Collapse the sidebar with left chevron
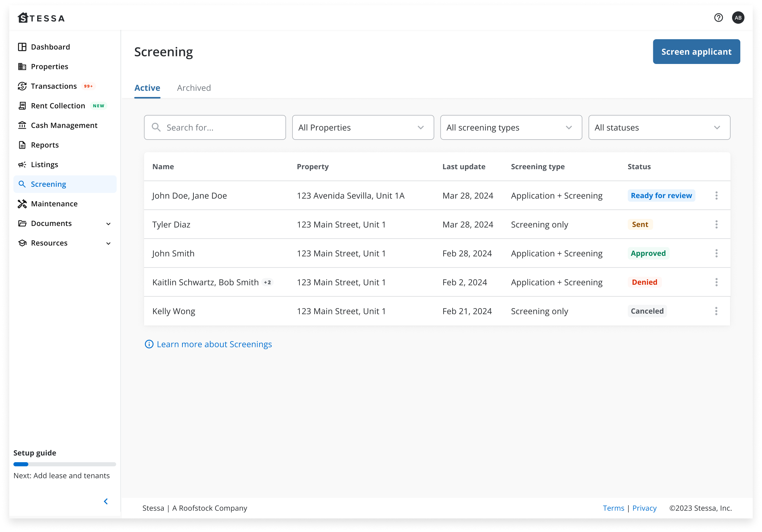 pyautogui.click(x=106, y=501)
